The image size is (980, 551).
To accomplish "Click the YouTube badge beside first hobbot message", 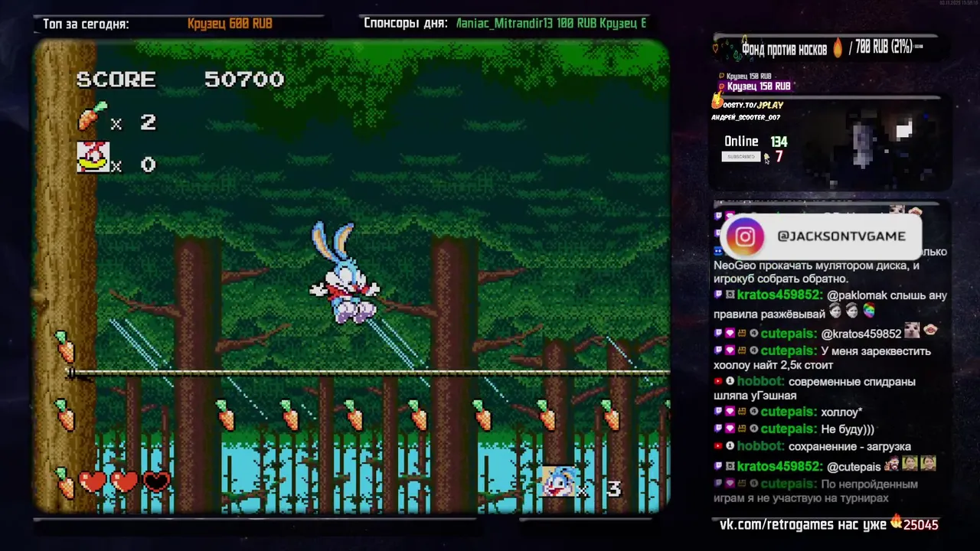I will pos(718,381).
